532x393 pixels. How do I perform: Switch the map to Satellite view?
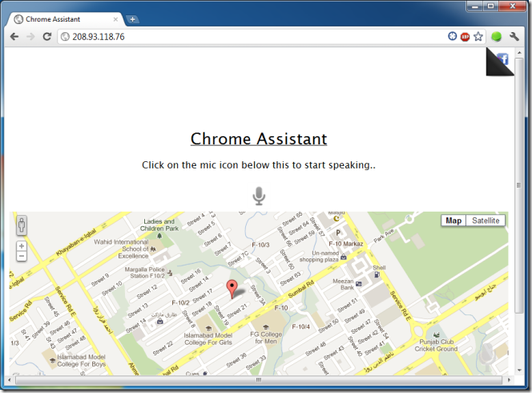point(486,221)
